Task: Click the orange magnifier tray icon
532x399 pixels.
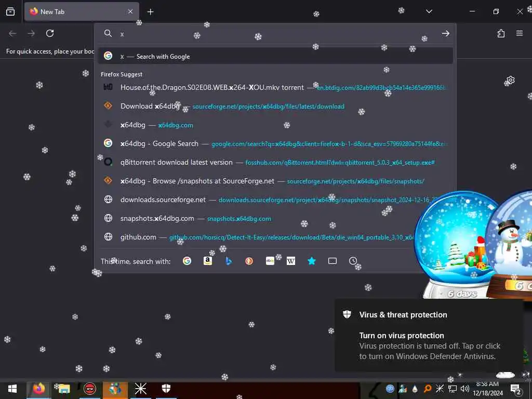Action: pyautogui.click(x=427, y=389)
